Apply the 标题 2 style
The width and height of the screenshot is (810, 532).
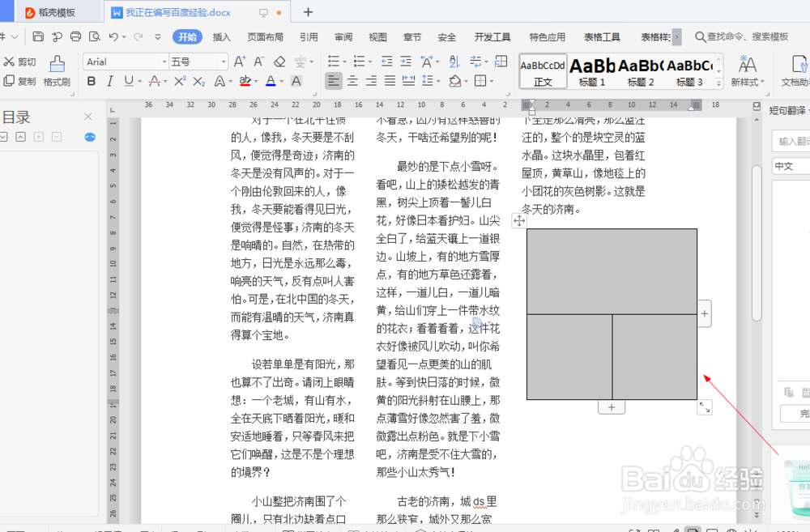[641, 71]
